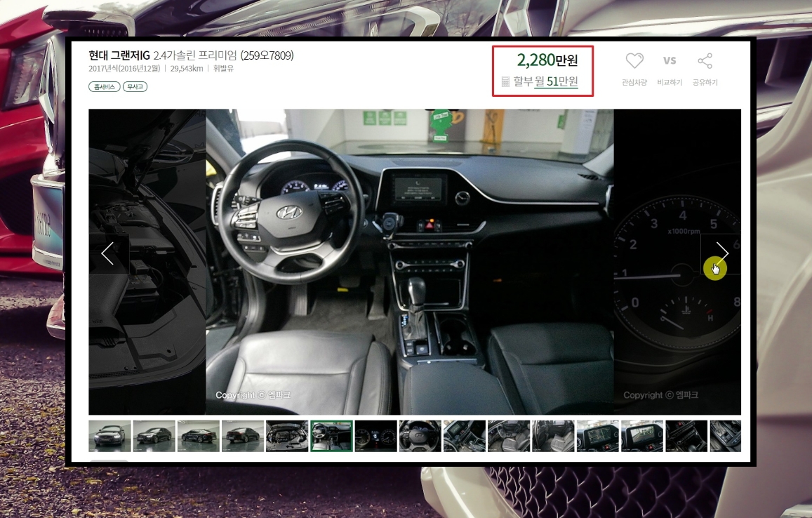The width and height of the screenshot is (812, 518).
Task: Click the 2017년식(2016년12월) year text
Action: 124,68
